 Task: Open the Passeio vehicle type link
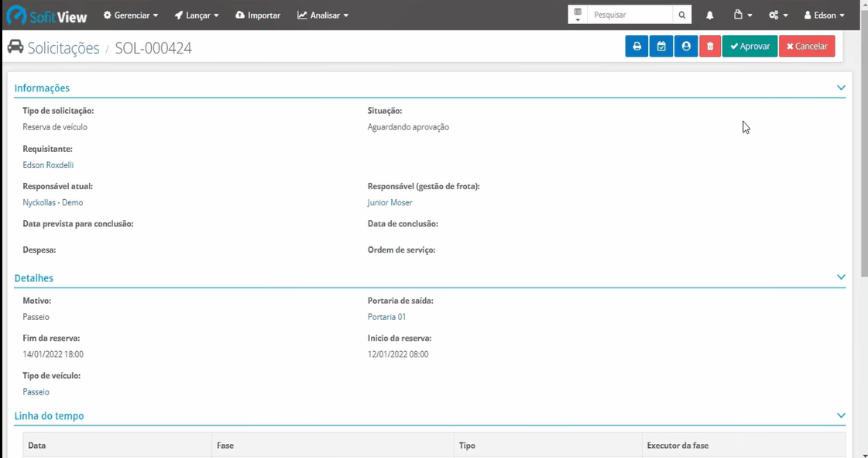36,391
